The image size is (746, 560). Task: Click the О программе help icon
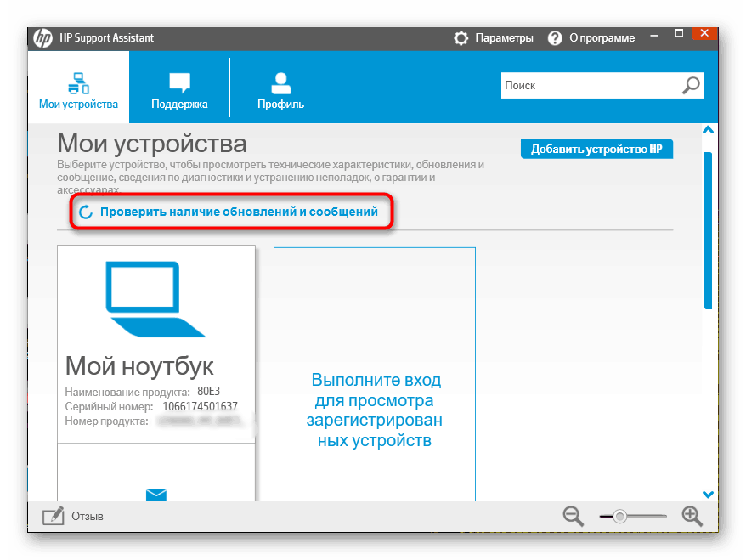[x=555, y=37]
